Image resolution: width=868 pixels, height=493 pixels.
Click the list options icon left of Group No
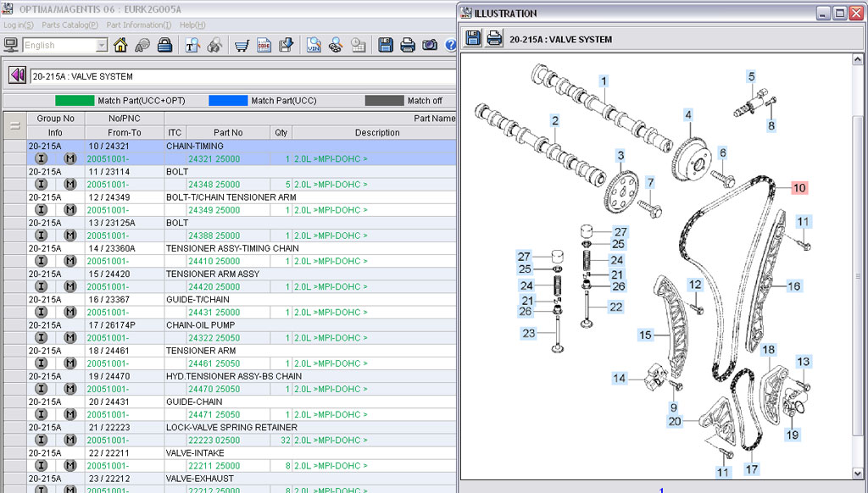tap(14, 125)
